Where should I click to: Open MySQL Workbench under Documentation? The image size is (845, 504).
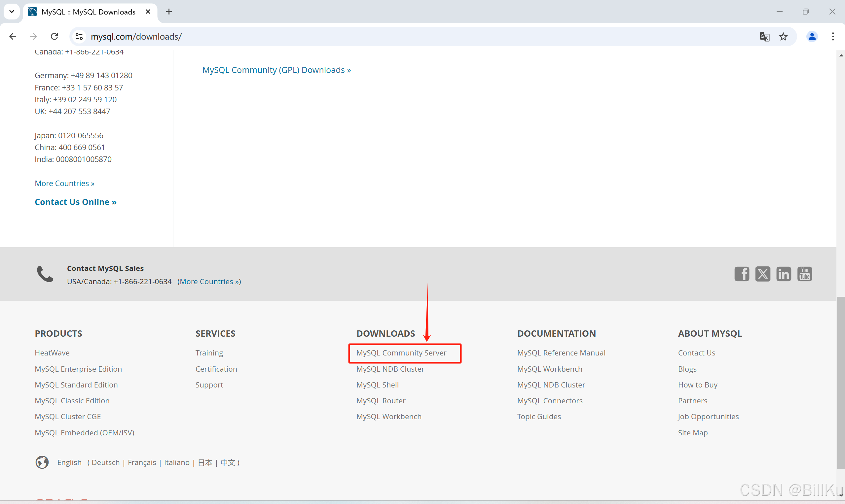click(x=550, y=369)
